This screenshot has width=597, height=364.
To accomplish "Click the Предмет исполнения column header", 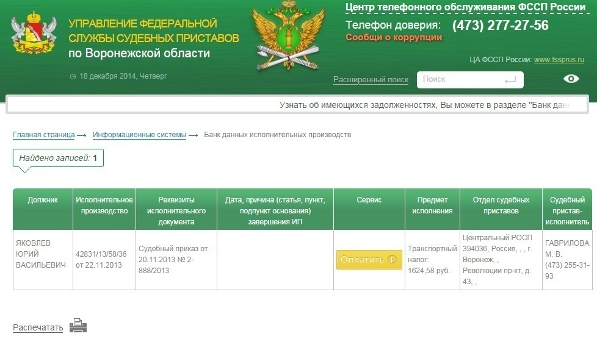I will [433, 209].
